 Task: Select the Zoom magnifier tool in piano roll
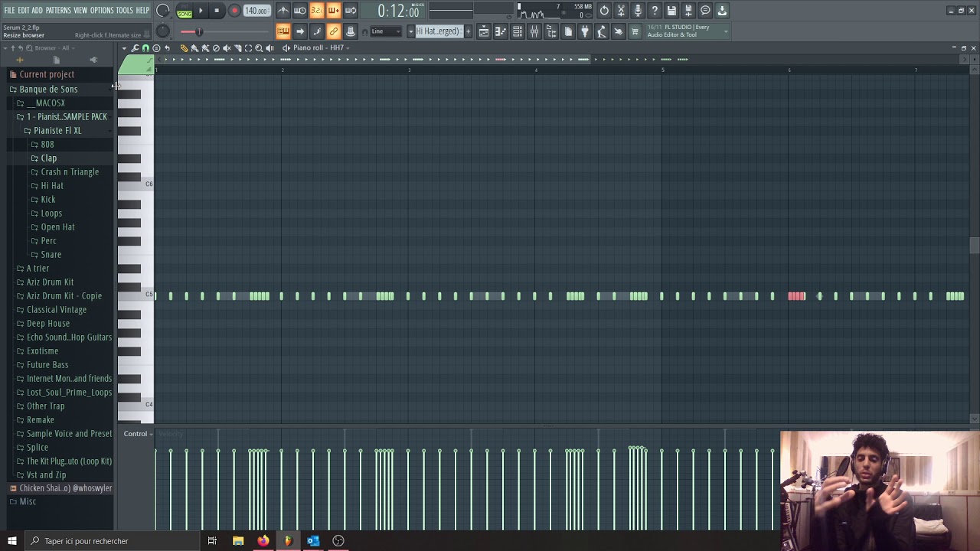click(259, 47)
